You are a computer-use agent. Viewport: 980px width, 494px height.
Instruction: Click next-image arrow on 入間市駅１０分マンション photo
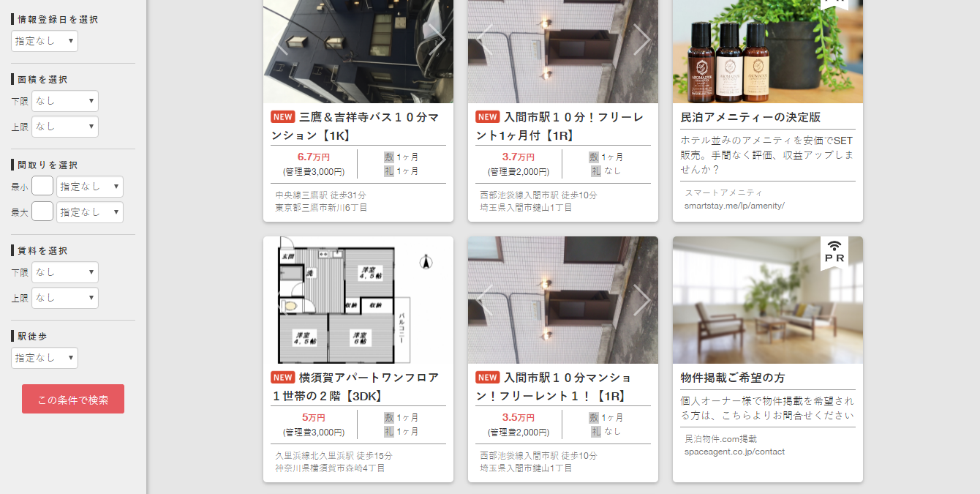click(641, 300)
